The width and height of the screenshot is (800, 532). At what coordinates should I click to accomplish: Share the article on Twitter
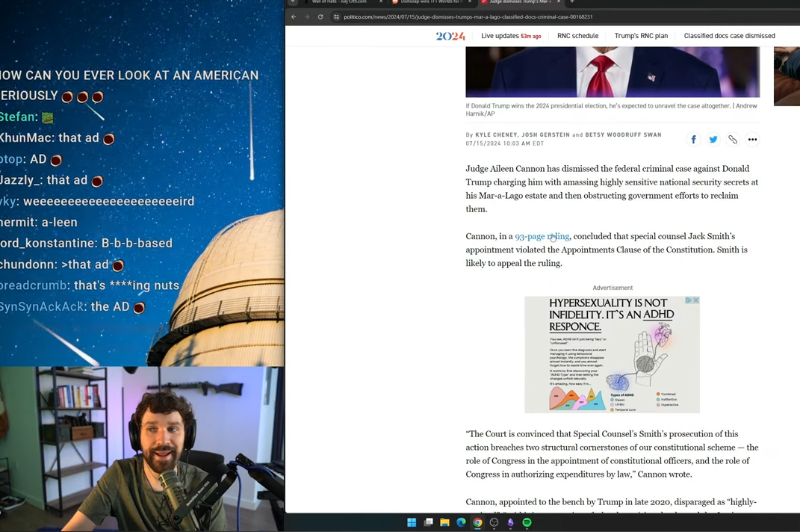(713, 139)
